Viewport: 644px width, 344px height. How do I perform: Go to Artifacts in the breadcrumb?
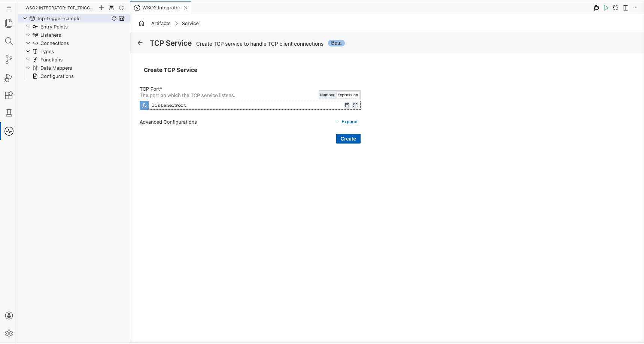coord(161,23)
